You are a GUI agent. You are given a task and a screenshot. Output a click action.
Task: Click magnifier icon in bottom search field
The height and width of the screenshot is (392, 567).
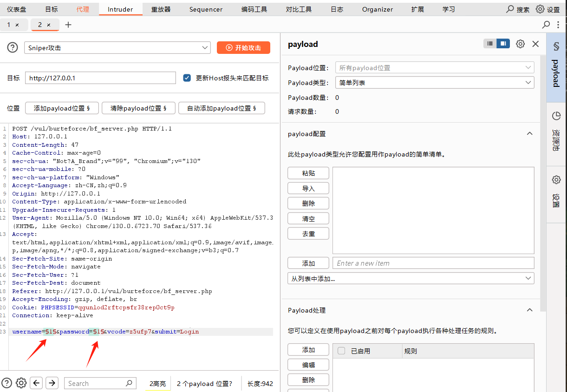[129, 383]
